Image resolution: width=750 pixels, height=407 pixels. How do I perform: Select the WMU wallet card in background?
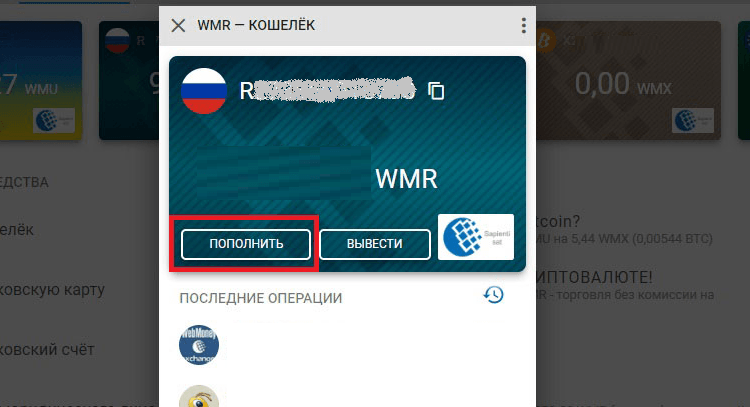coord(41,80)
